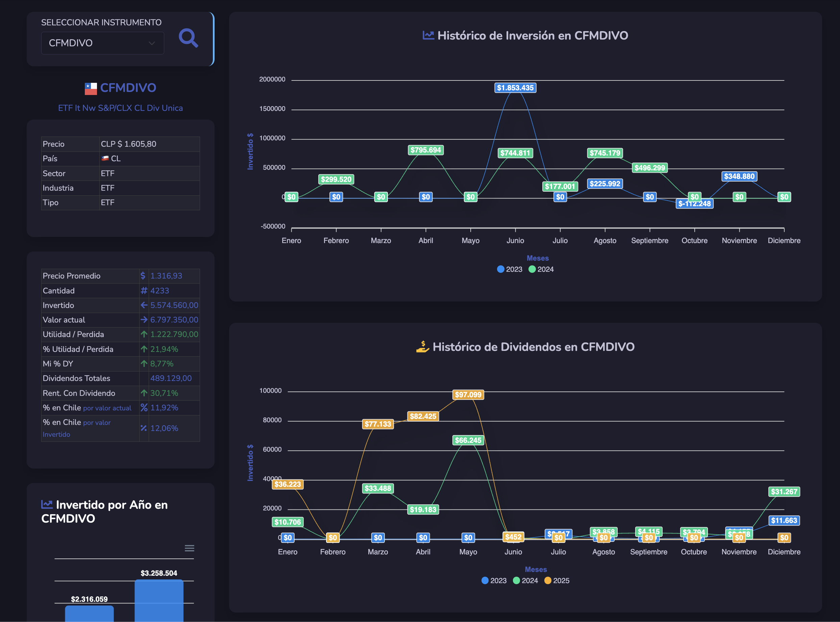Click the ETF It Nw S&P/CLX CL Div Unica link

[x=120, y=108]
